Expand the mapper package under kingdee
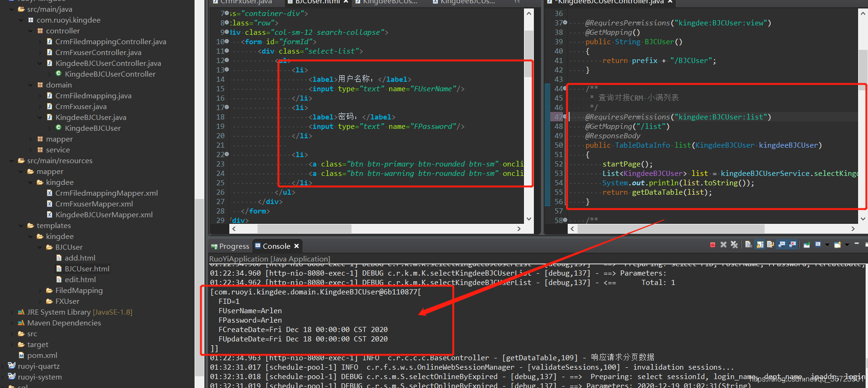This screenshot has height=388, width=868. click(x=31, y=139)
